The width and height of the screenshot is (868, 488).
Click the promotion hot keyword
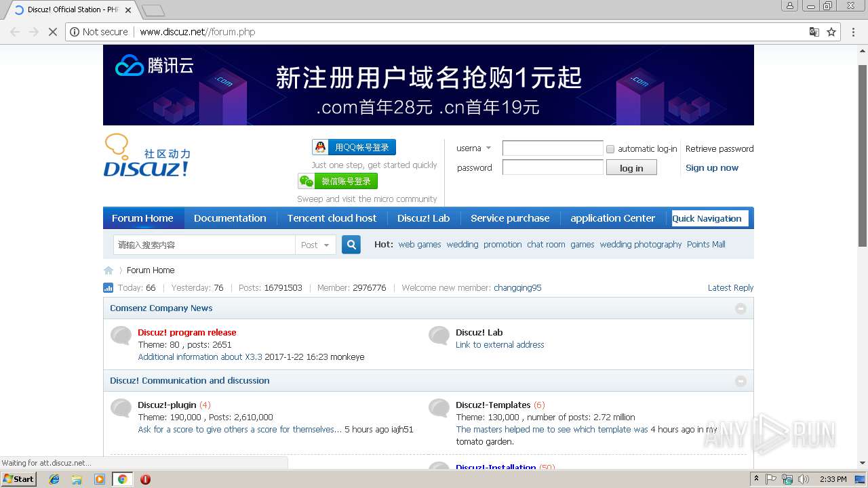tap(502, 245)
